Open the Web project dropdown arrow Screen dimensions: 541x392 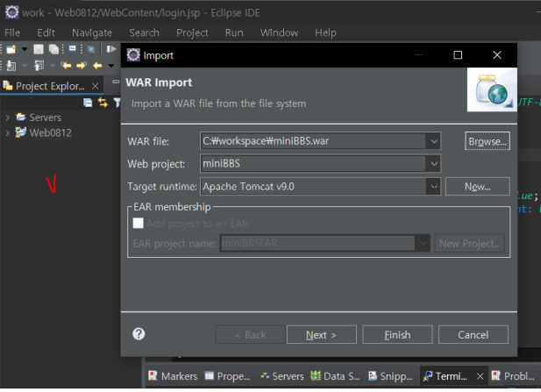[434, 164]
